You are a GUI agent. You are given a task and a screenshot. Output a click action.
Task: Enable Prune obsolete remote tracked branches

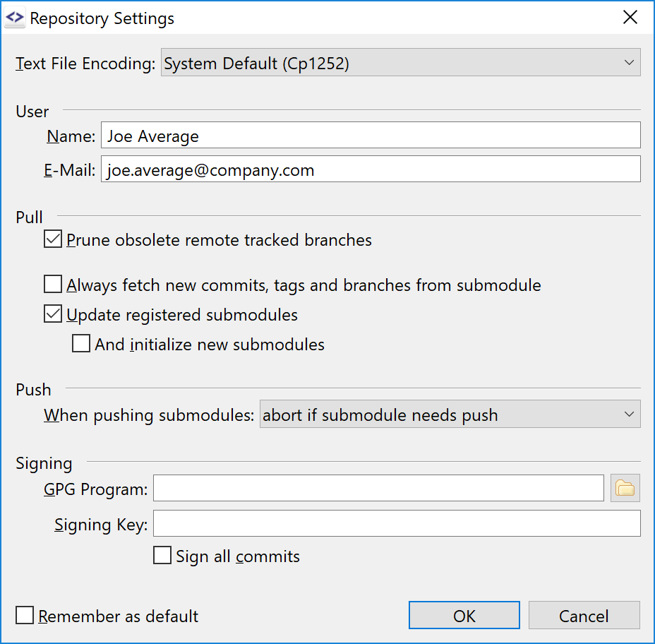[x=53, y=239]
